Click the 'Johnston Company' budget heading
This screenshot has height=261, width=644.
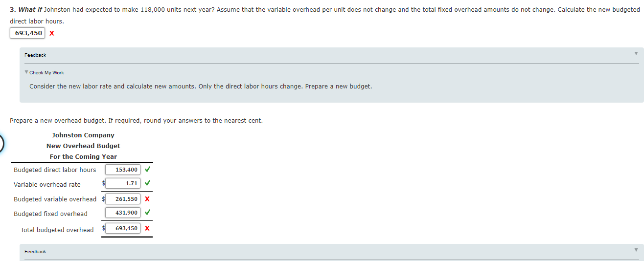tap(83, 135)
